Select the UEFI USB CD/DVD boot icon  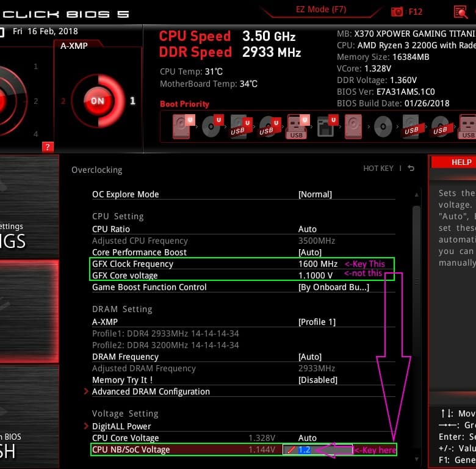pyautogui.click(x=270, y=126)
